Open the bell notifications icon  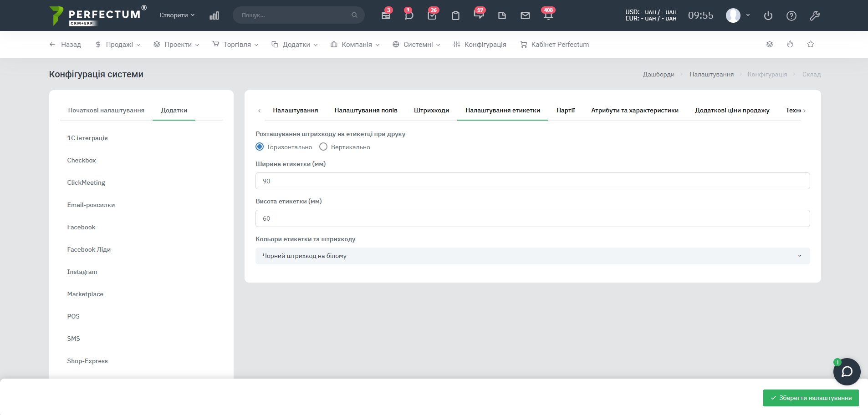(548, 15)
